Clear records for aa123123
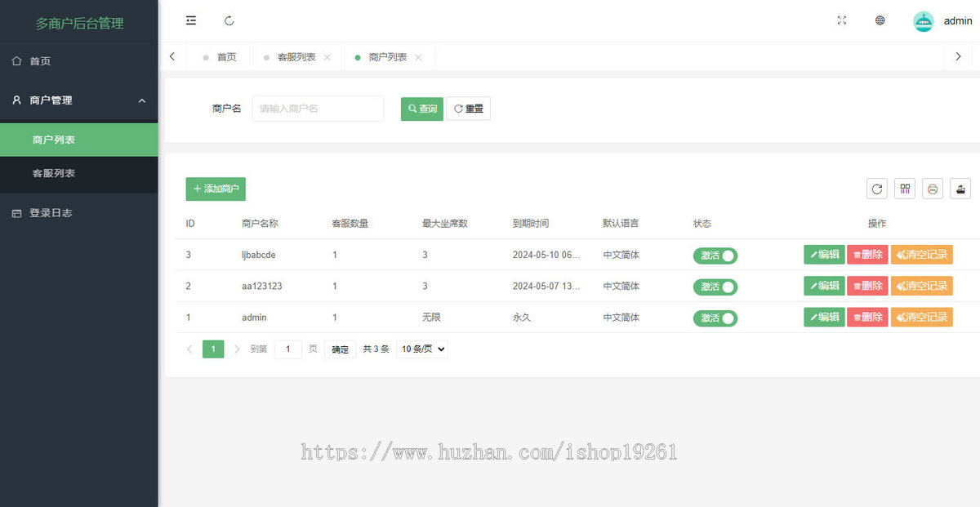This screenshot has width=980, height=507. (922, 286)
